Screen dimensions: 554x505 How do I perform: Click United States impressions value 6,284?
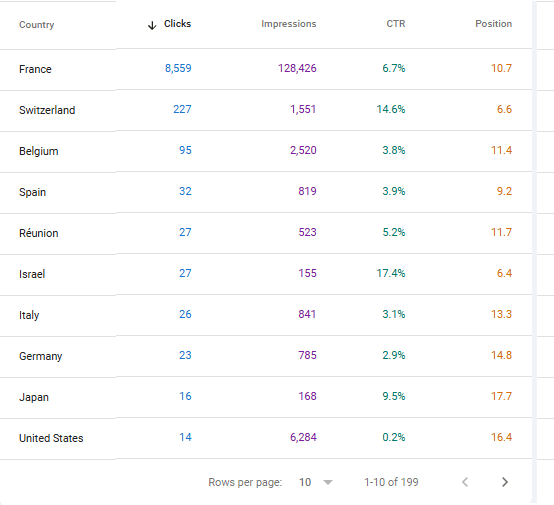pos(303,437)
